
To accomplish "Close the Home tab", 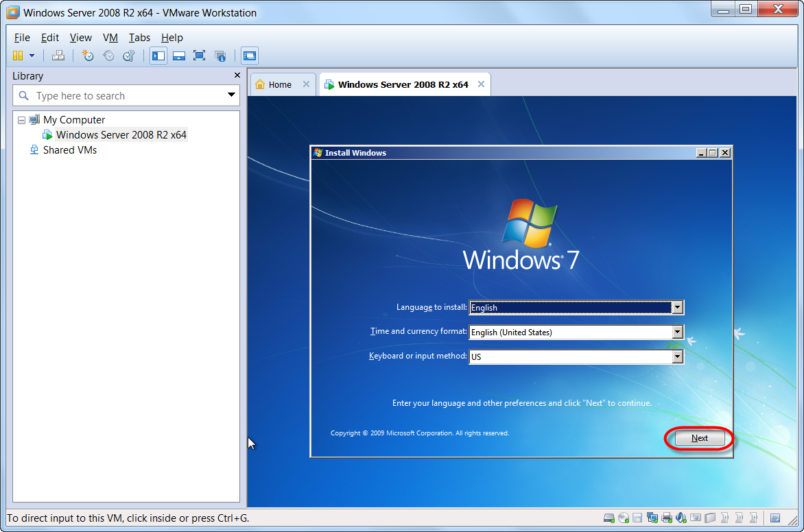I will click(306, 84).
